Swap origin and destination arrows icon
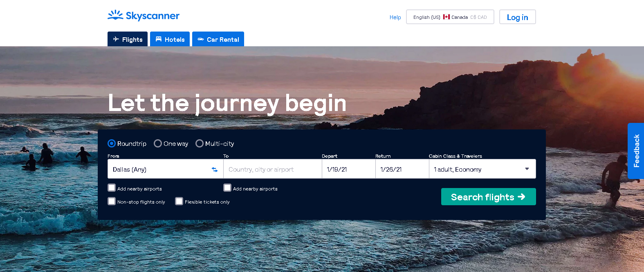Image resolution: width=644 pixels, height=272 pixels. click(x=215, y=170)
